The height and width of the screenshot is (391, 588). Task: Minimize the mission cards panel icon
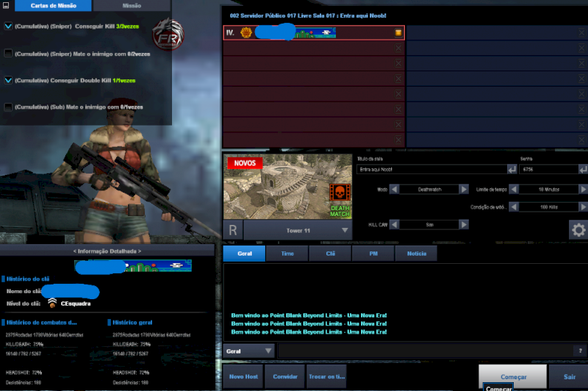pyautogui.click(x=6, y=5)
